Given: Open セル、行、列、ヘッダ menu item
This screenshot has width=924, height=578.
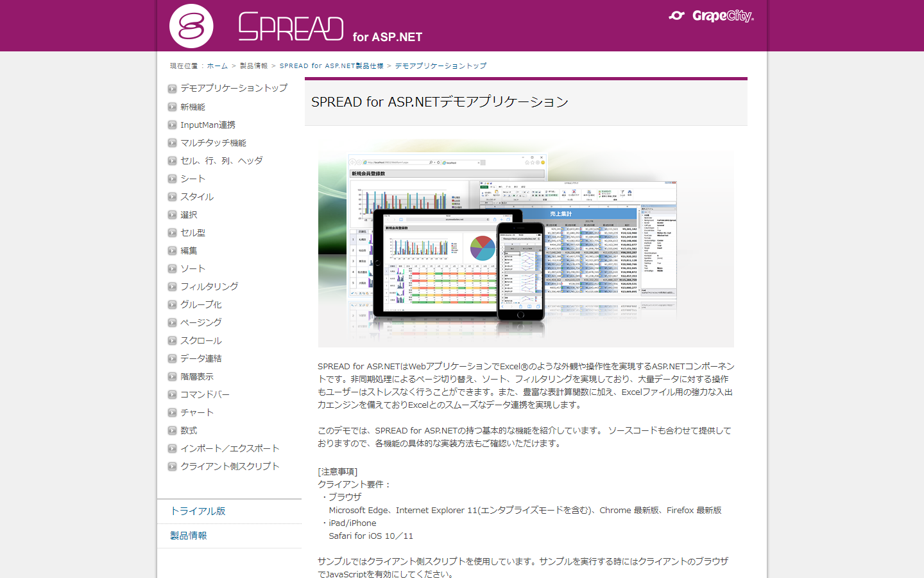Looking at the screenshot, I should click(x=221, y=161).
